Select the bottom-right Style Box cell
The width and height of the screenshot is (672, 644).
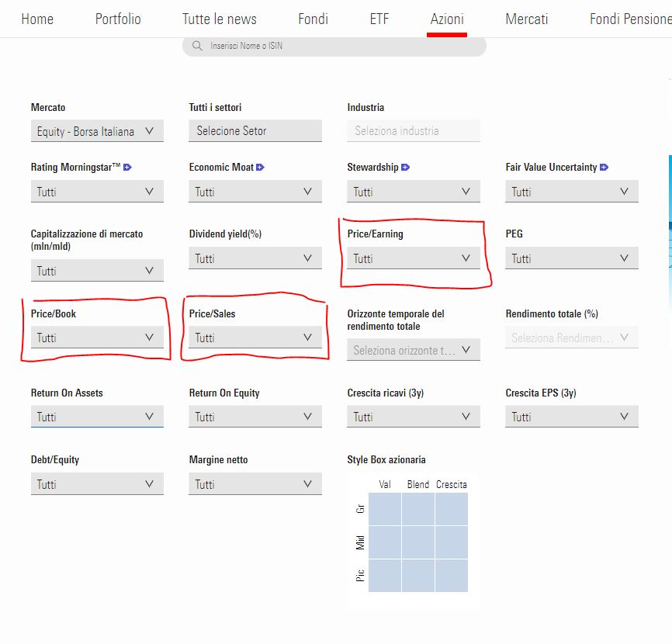[x=452, y=576]
